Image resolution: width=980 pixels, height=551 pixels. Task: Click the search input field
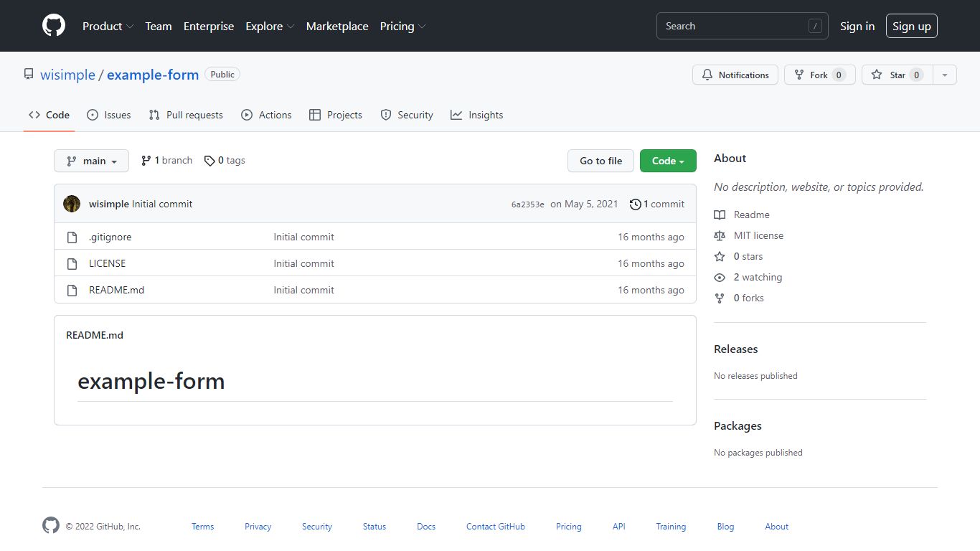(x=743, y=26)
